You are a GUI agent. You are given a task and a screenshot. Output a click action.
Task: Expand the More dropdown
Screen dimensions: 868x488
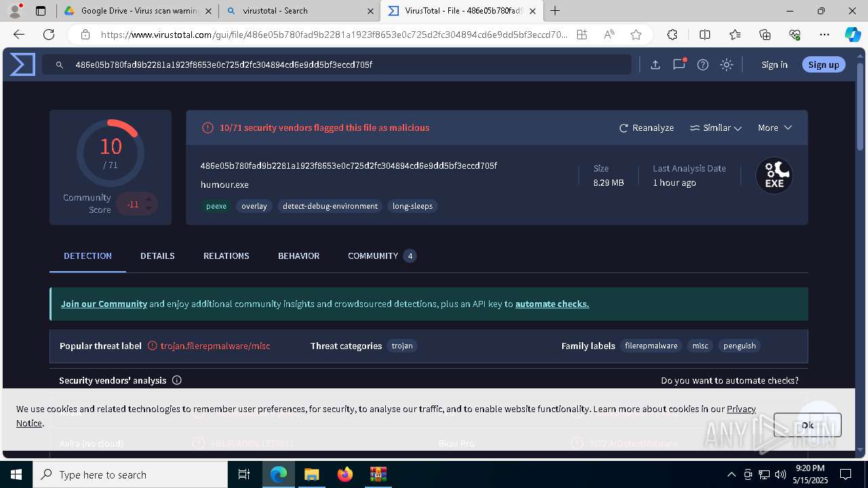point(775,127)
